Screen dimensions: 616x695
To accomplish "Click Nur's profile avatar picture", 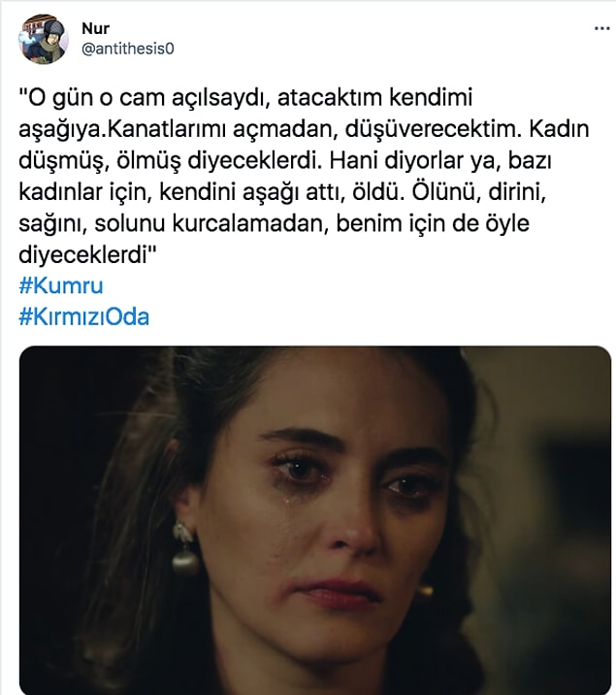I will click(43, 39).
